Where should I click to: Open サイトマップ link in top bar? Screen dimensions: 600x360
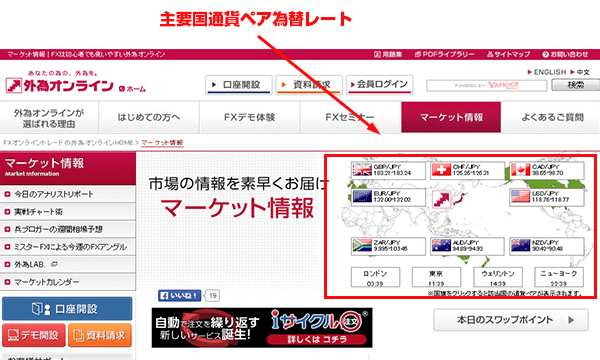509,54
